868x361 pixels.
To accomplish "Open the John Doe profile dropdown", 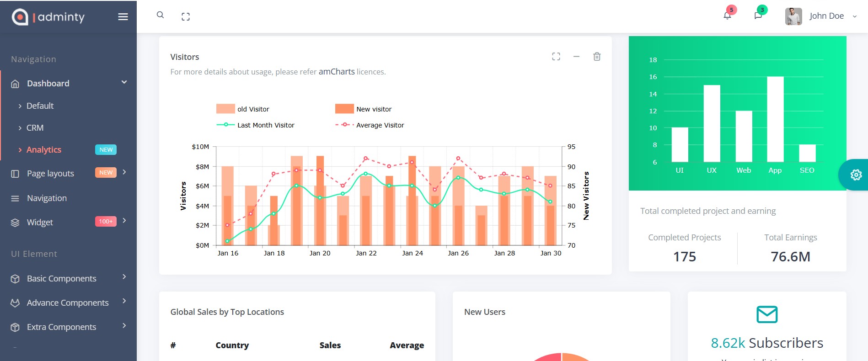I will click(x=821, y=16).
